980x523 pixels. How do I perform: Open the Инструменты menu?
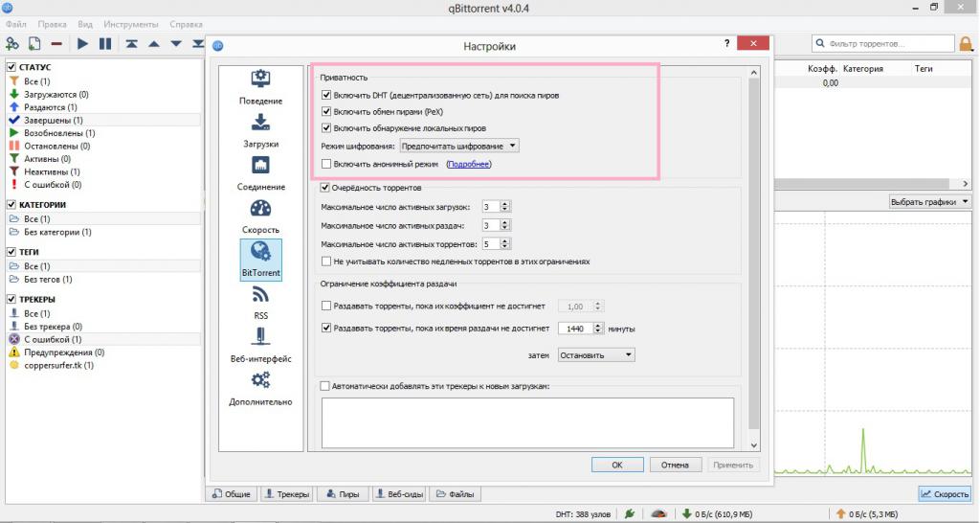130,24
